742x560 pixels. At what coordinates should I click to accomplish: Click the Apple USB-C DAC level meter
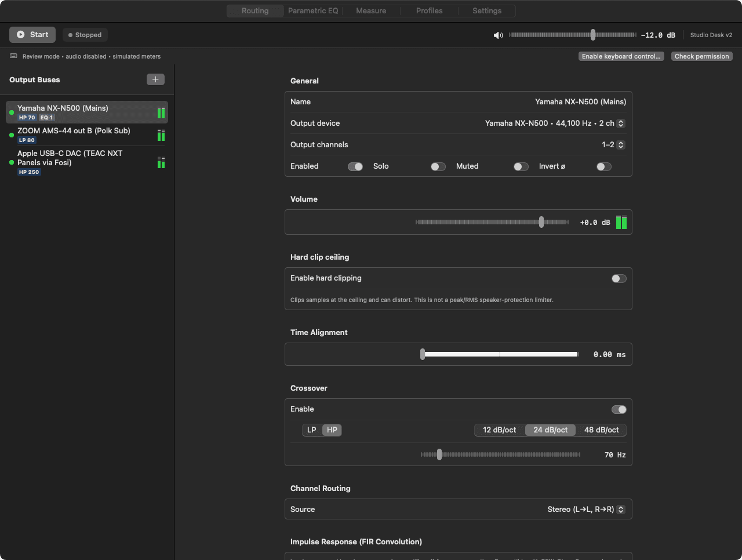161,162
